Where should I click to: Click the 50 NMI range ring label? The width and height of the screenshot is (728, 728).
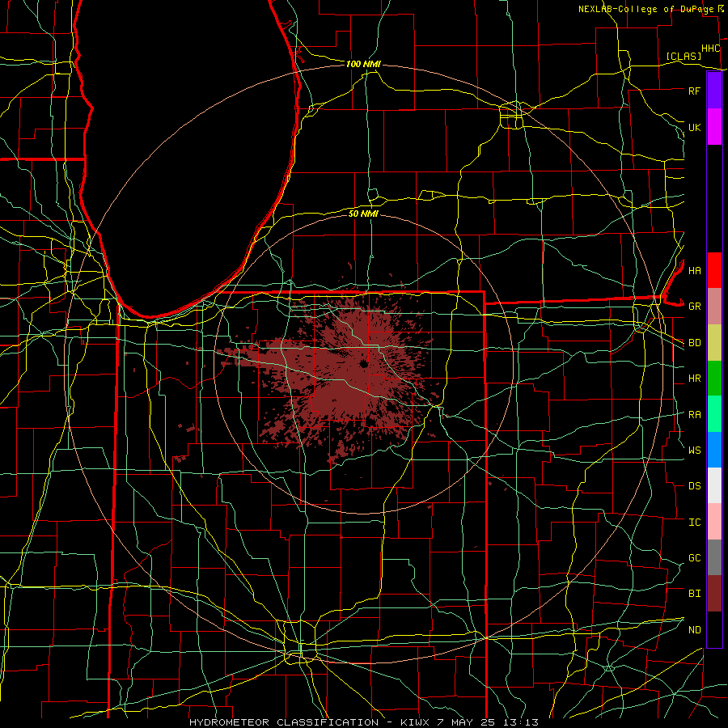tap(363, 214)
